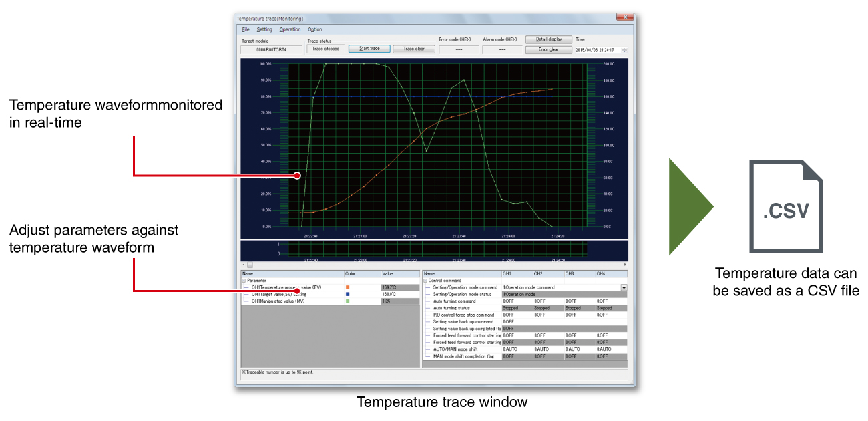Click the .CSV file icon
The width and height of the screenshot is (868, 421).
[786, 206]
